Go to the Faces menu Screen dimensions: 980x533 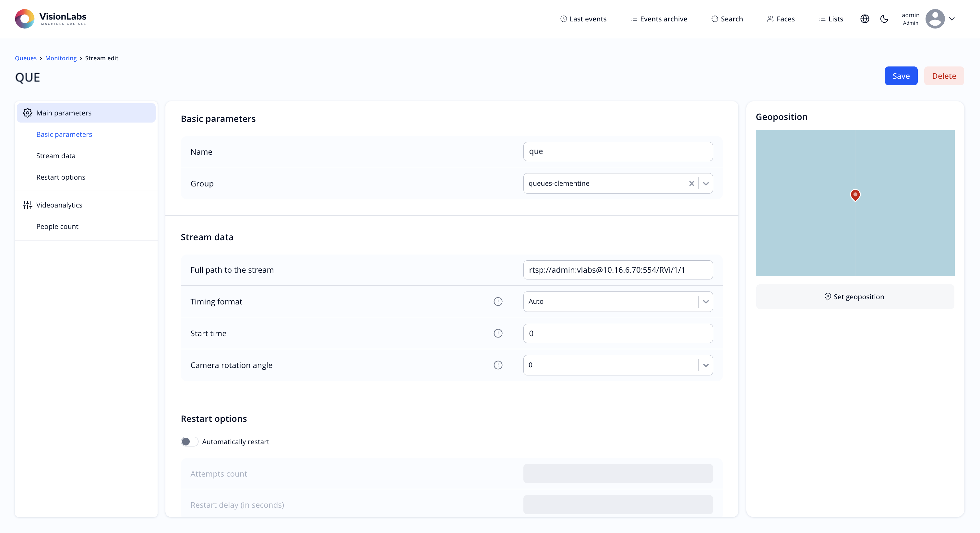pos(781,19)
